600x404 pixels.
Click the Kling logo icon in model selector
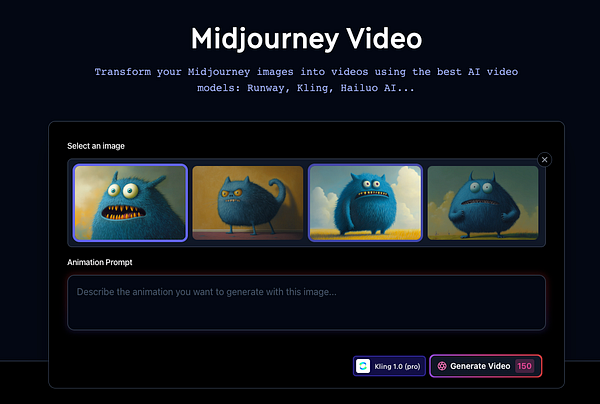[363, 366]
